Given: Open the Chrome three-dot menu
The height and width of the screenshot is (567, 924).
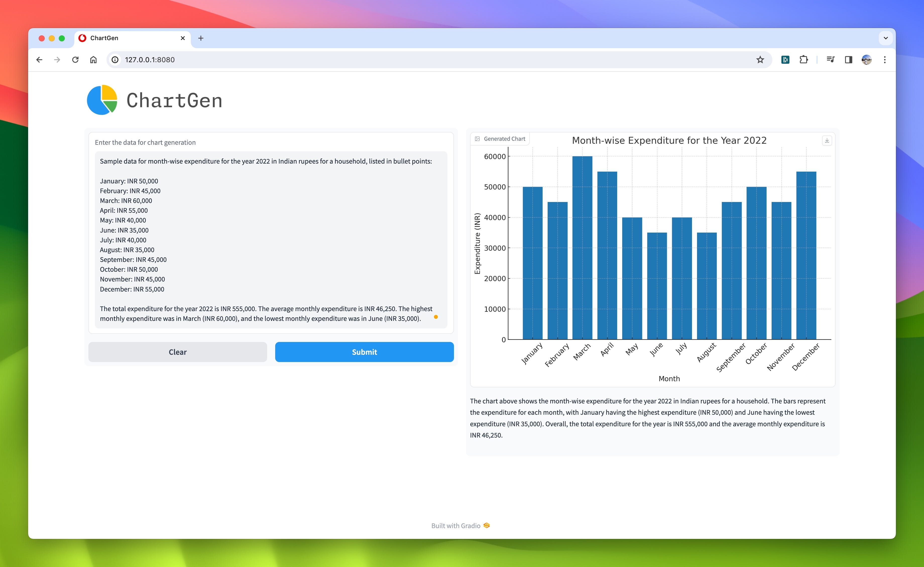Looking at the screenshot, I should (885, 60).
